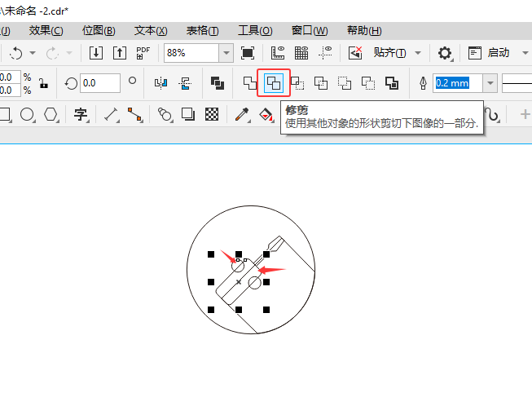Click the 贴齐(T) snap button

point(390,53)
